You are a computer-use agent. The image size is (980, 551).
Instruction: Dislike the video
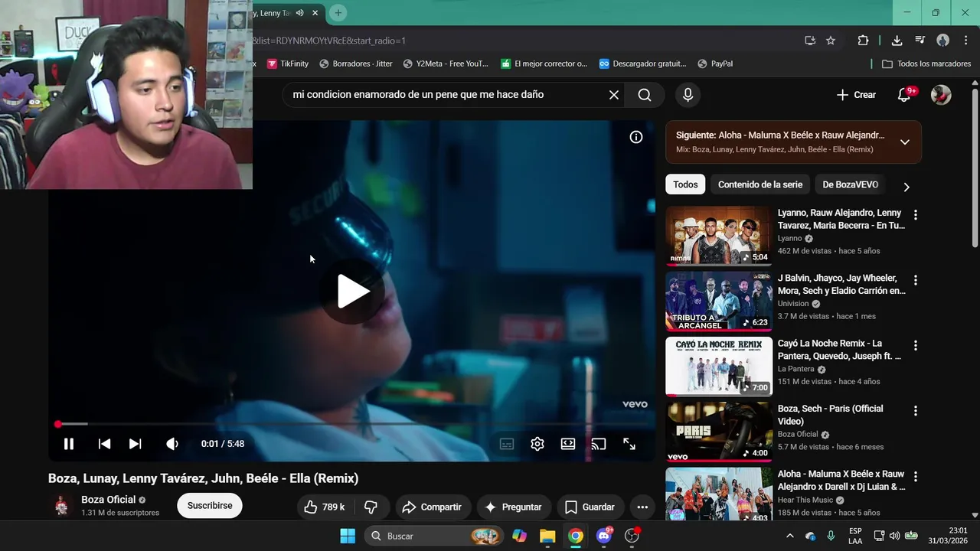tap(371, 507)
